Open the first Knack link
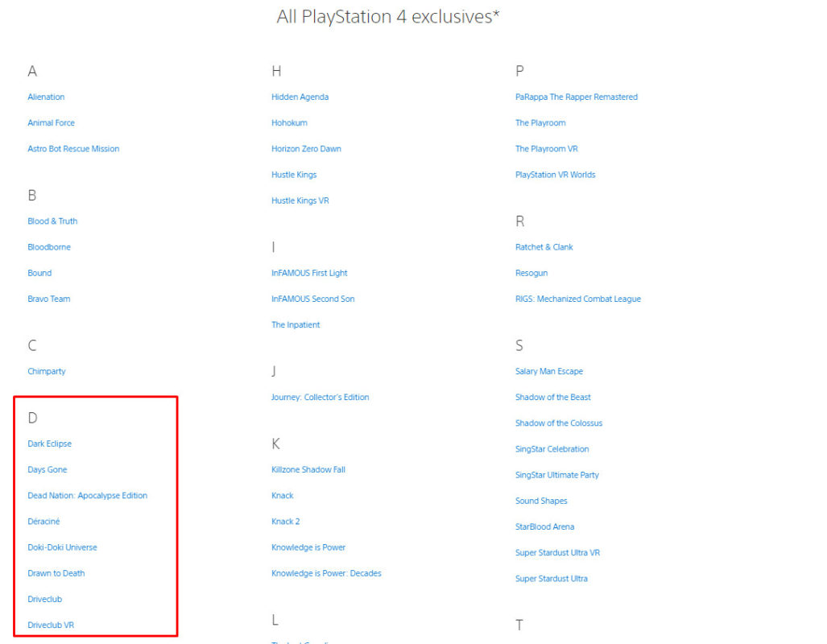The width and height of the screenshot is (827, 644). pos(283,495)
